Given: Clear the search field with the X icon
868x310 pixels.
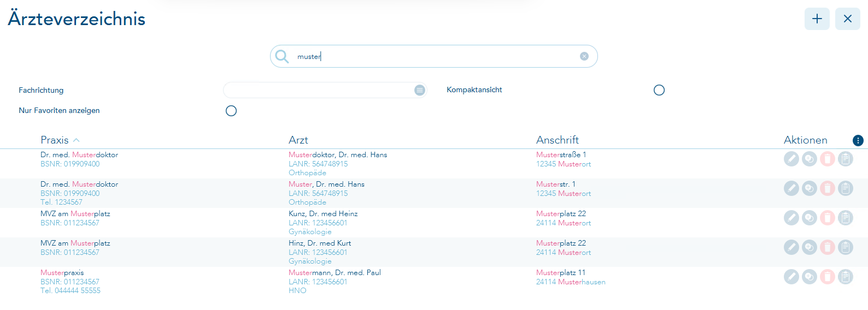Looking at the screenshot, I should click(584, 56).
